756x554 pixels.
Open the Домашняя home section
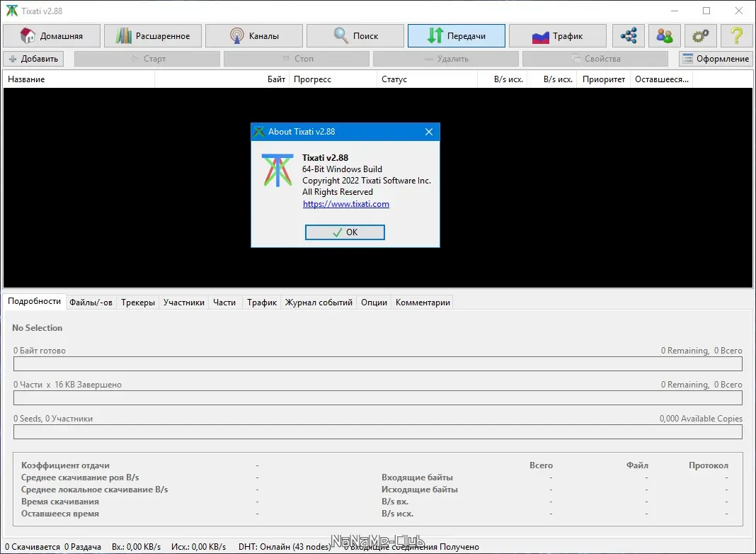pyautogui.click(x=52, y=35)
